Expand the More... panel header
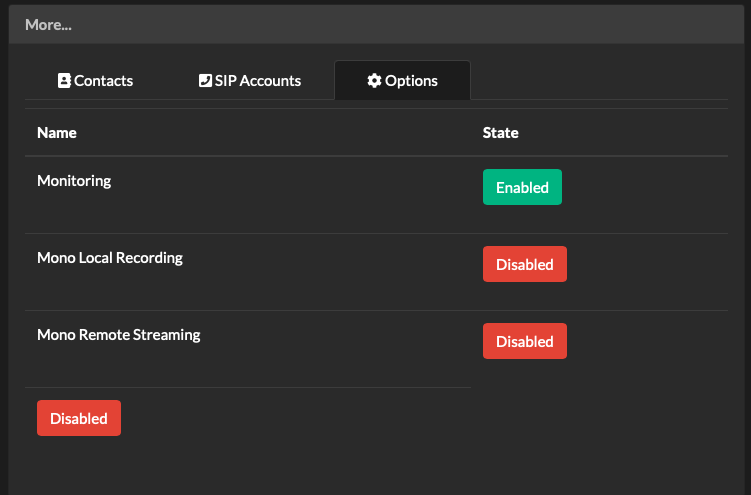This screenshot has height=495, width=751. [x=48, y=25]
